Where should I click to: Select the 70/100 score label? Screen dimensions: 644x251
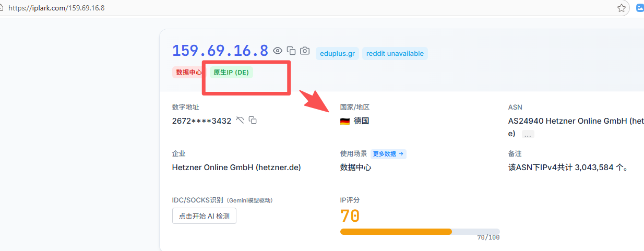click(x=488, y=238)
